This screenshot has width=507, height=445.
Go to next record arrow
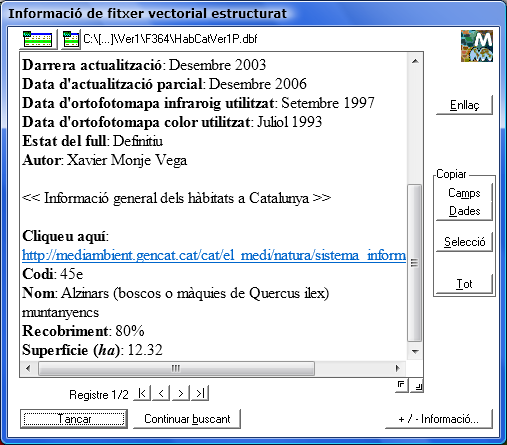coord(181,393)
